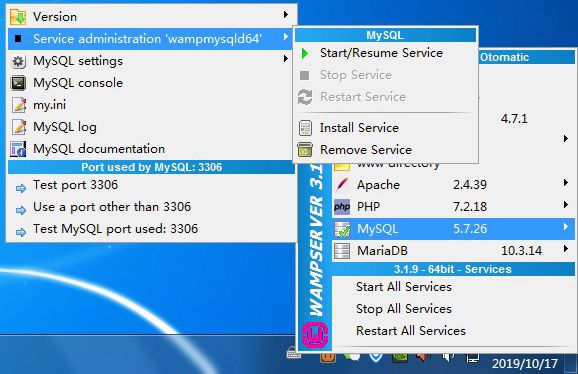The width and height of the screenshot is (578, 374).
Task: Click the green play Start/Resume Service icon
Action: [305, 53]
